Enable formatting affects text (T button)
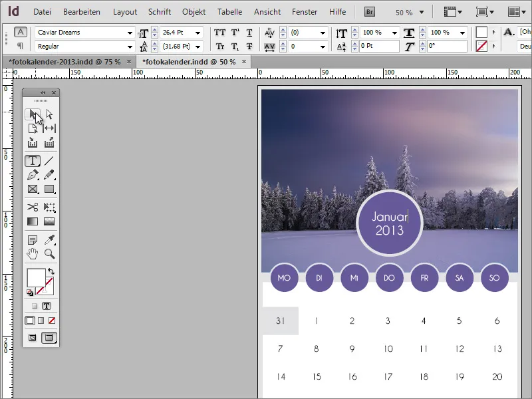Viewport: 532px width, 399px height. point(47,306)
